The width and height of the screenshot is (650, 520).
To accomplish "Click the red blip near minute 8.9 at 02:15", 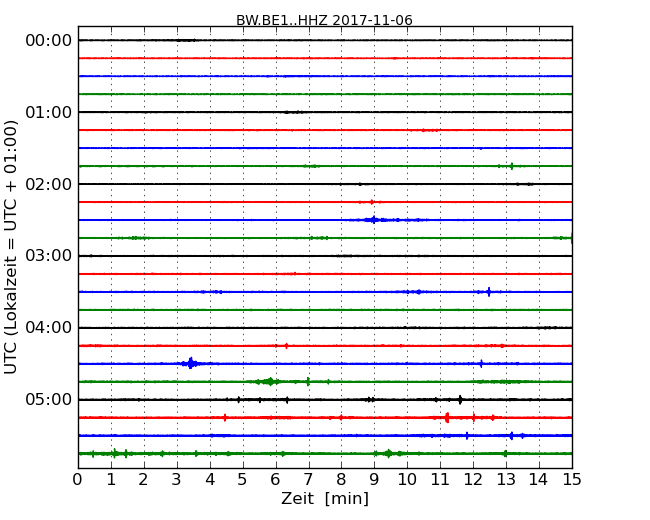I will (x=372, y=202).
